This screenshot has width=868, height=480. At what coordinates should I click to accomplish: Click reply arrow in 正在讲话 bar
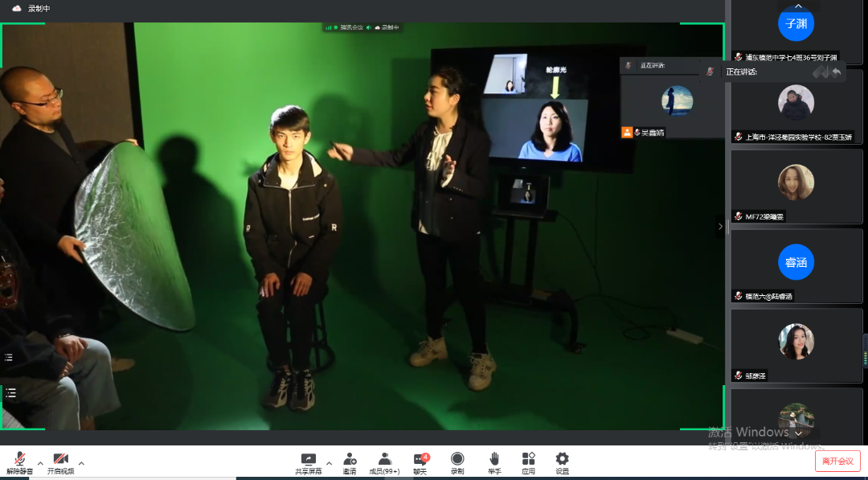coord(836,72)
